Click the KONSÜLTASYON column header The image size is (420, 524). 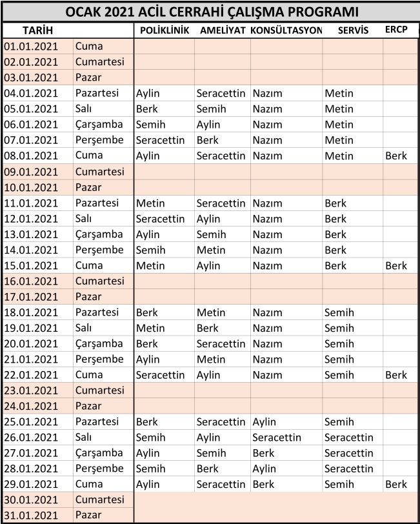click(x=286, y=30)
